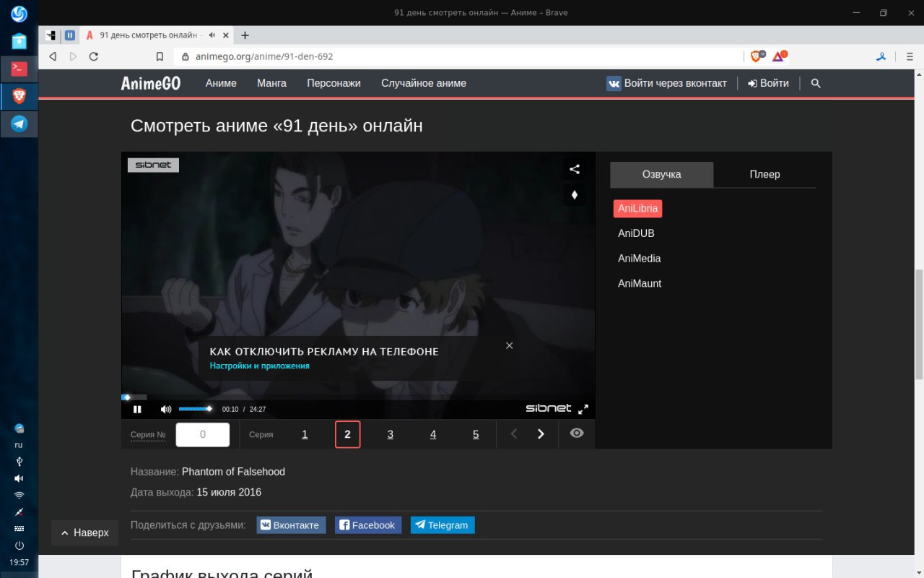Viewport: 924px width, 578px height.
Task: Share via Вконтакте button
Action: (x=292, y=525)
